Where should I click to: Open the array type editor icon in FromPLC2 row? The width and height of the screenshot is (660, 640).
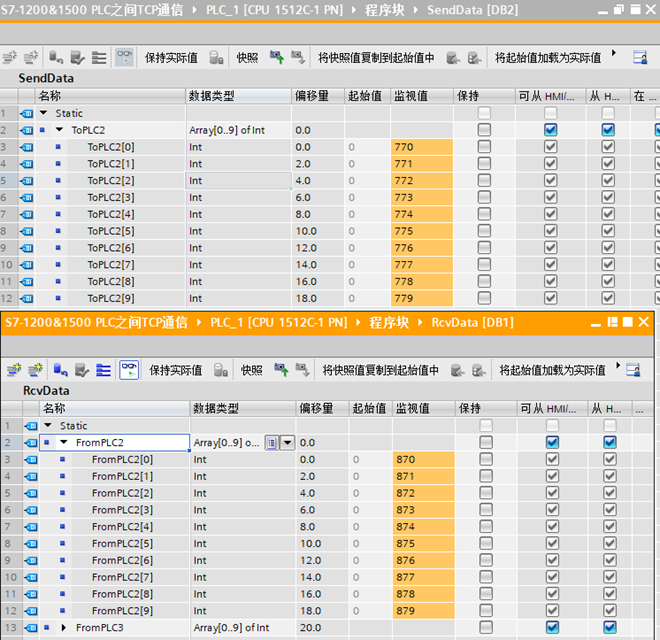271,443
